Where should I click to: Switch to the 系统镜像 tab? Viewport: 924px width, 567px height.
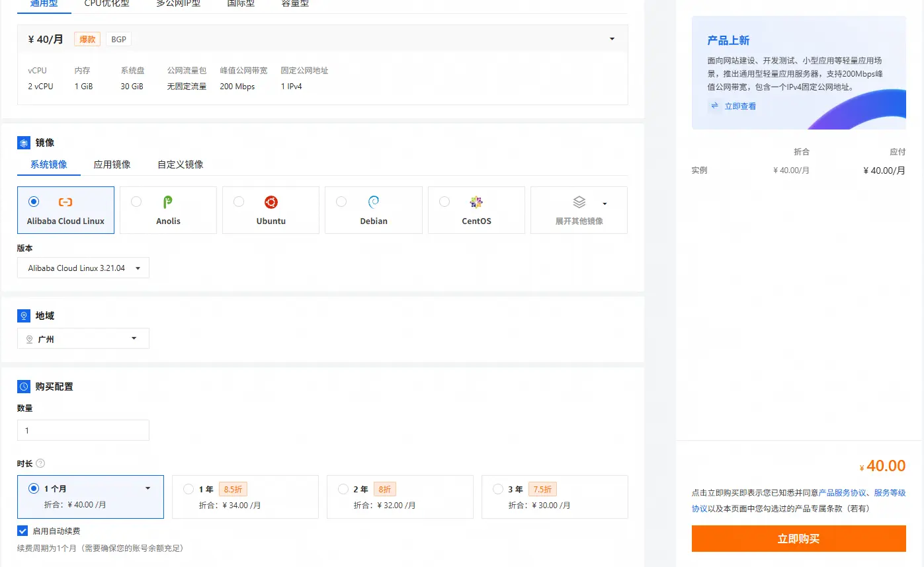point(49,165)
